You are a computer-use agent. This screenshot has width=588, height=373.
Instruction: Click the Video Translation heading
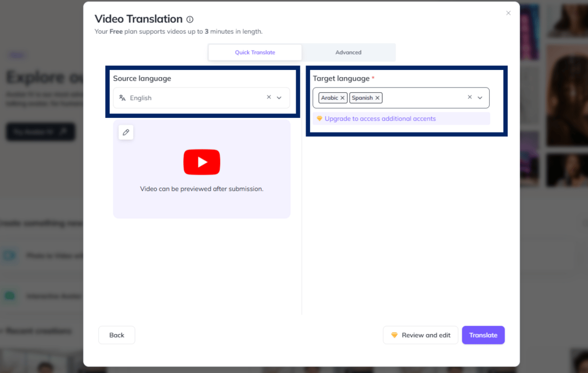point(138,19)
